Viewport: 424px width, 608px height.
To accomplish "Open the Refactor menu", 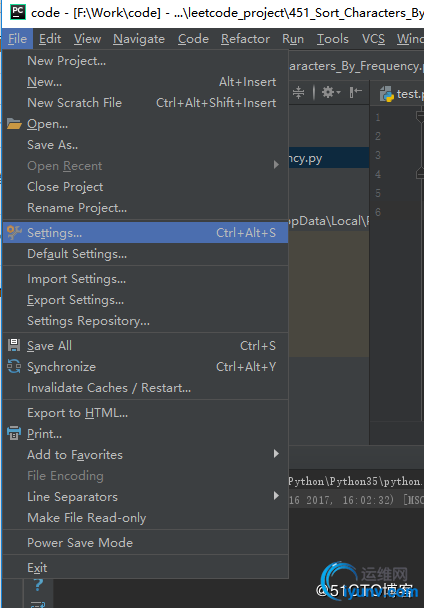I will pos(245,39).
